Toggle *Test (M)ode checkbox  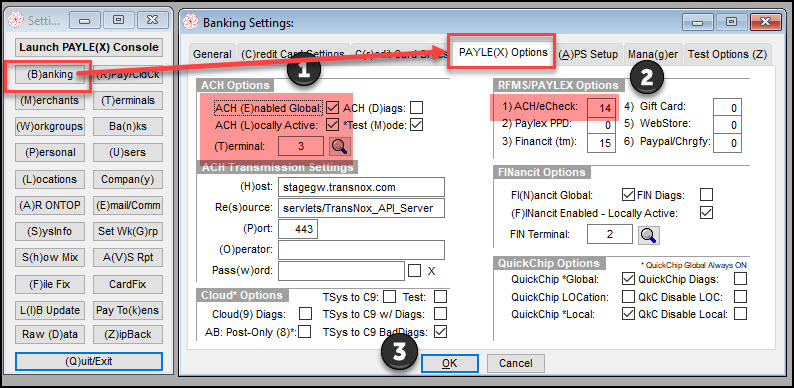416,125
